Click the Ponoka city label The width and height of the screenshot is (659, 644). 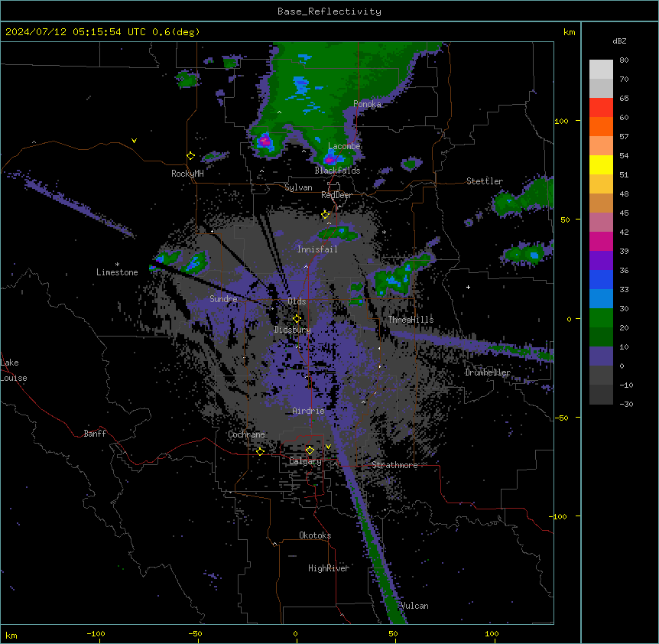[367, 104]
